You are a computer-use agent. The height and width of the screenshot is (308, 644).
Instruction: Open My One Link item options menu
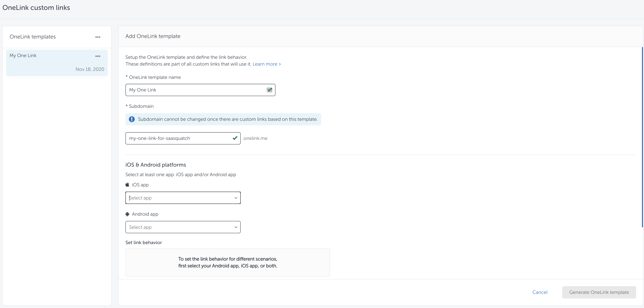pos(98,56)
